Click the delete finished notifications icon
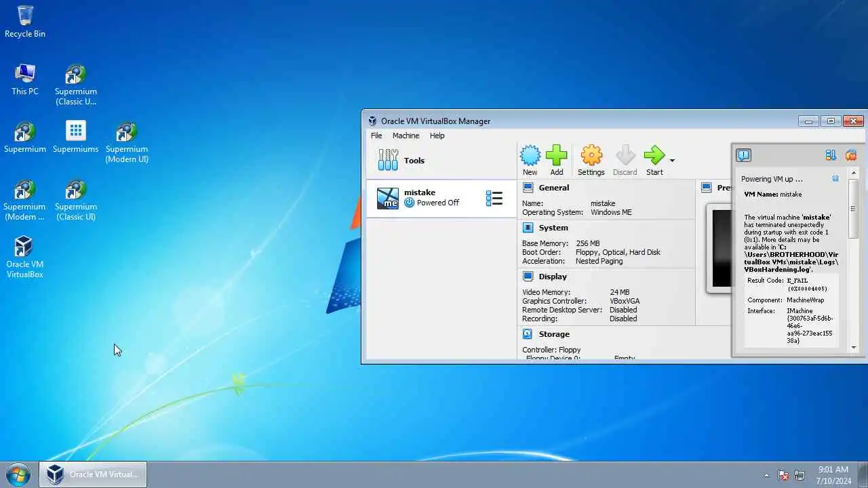868x488 pixels. [851, 155]
